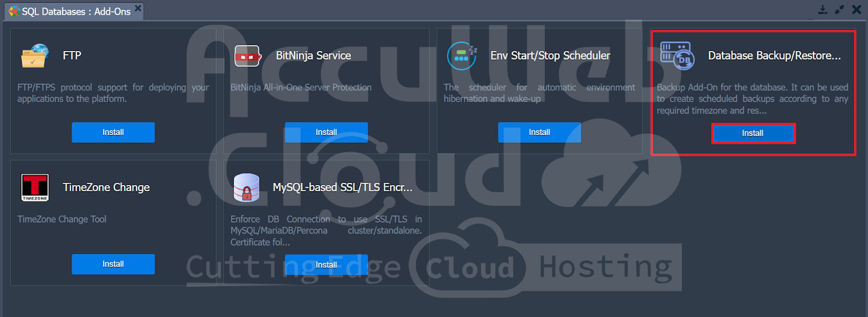Install the Database Backup/Restore add-on
Screen dimensions: 868x317
click(752, 134)
